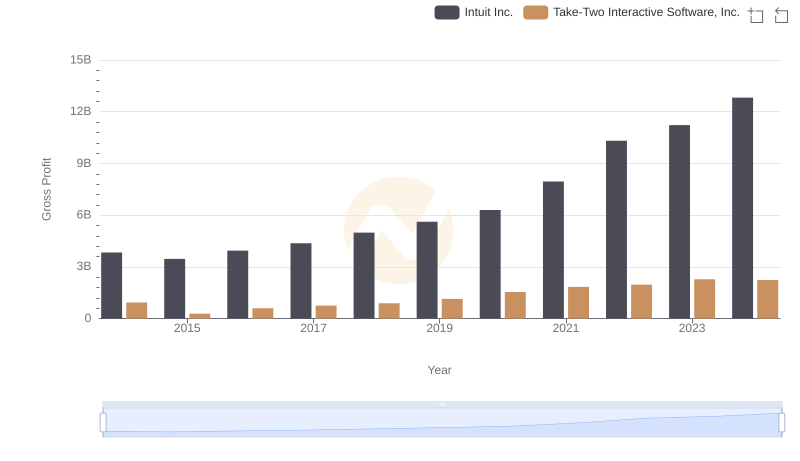Click the Year axis title
The image size is (800, 461).
click(x=440, y=370)
